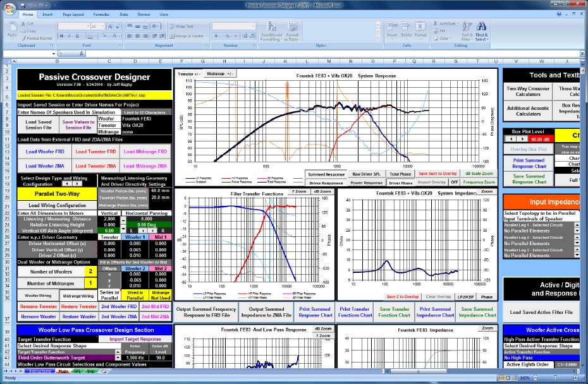588x384 pixels.
Task: Open the Merge & Center dropdown
Action: (x=207, y=36)
